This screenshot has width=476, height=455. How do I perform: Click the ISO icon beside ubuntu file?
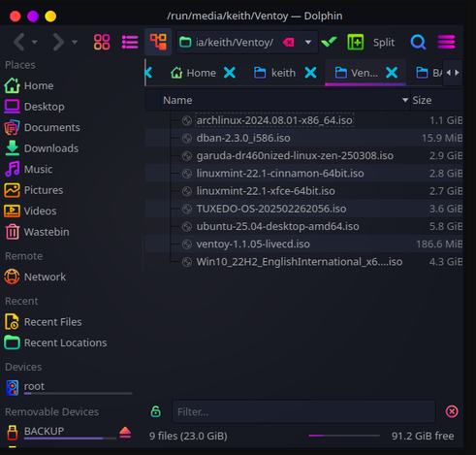(187, 227)
